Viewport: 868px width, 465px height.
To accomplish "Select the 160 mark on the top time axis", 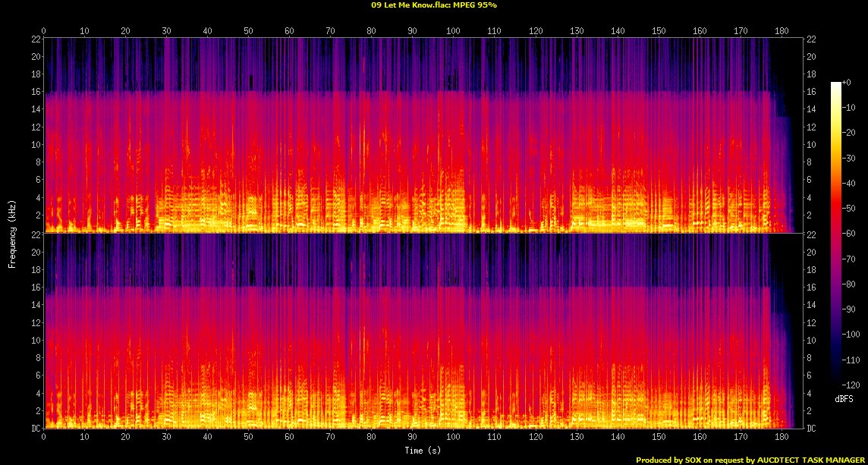I will point(699,31).
